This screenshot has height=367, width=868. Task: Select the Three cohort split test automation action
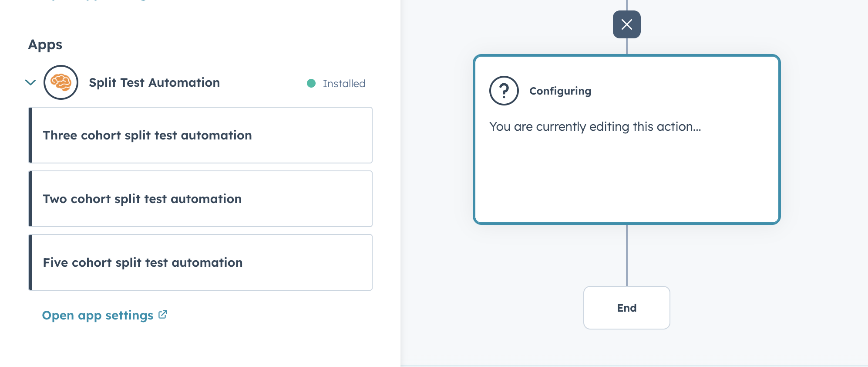200,135
